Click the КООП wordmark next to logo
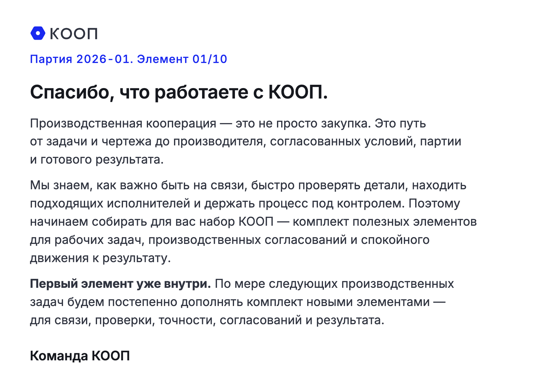Image resolution: width=543 pixels, height=392 pixels. click(x=74, y=34)
